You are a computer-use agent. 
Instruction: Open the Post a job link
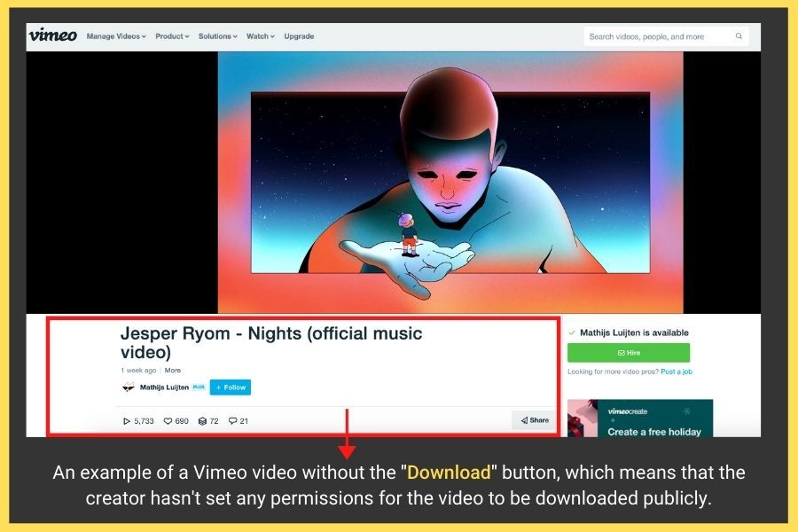(x=677, y=372)
